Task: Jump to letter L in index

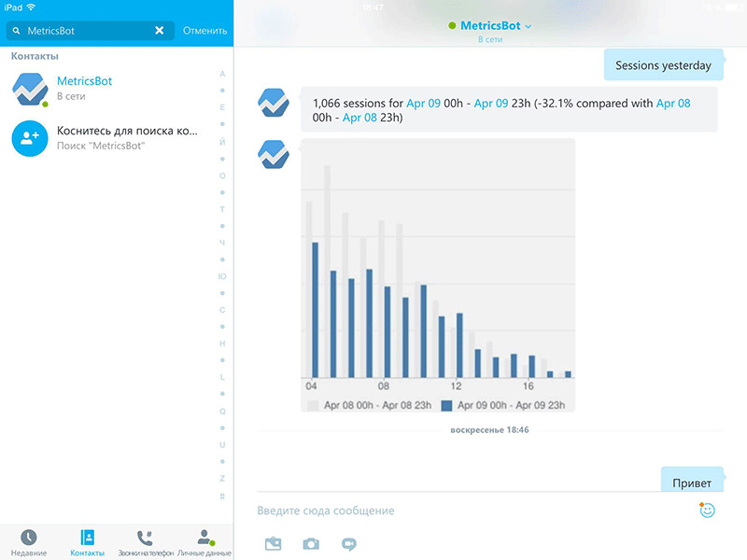Action: [222, 377]
